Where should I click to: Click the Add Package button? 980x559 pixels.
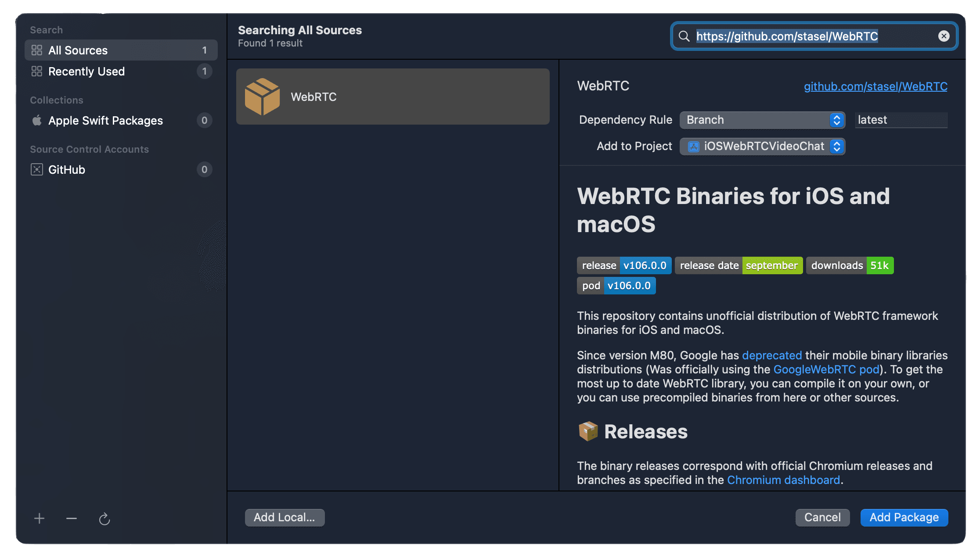904,517
